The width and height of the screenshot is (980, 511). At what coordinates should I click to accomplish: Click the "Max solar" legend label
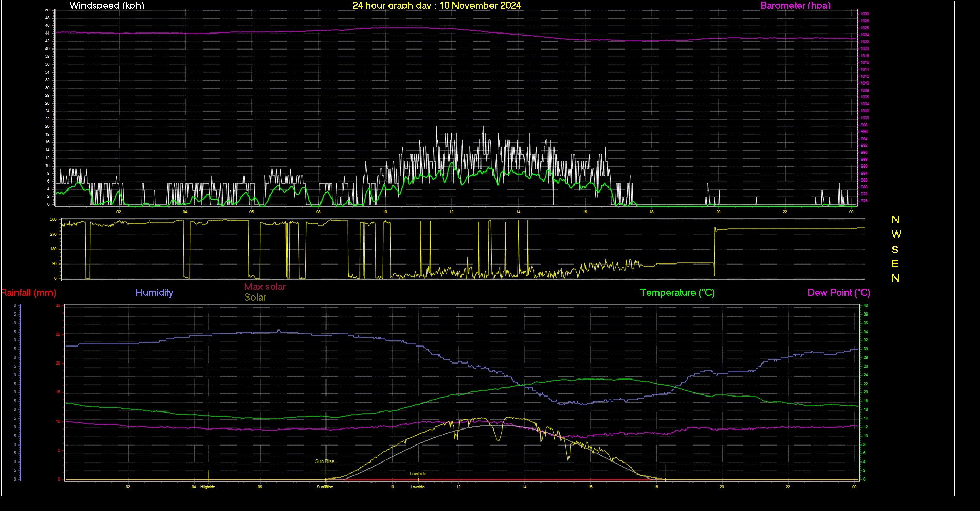pos(265,287)
